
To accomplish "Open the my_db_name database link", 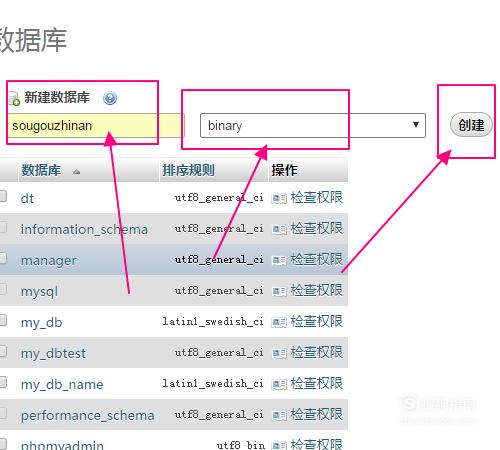I will [62, 384].
